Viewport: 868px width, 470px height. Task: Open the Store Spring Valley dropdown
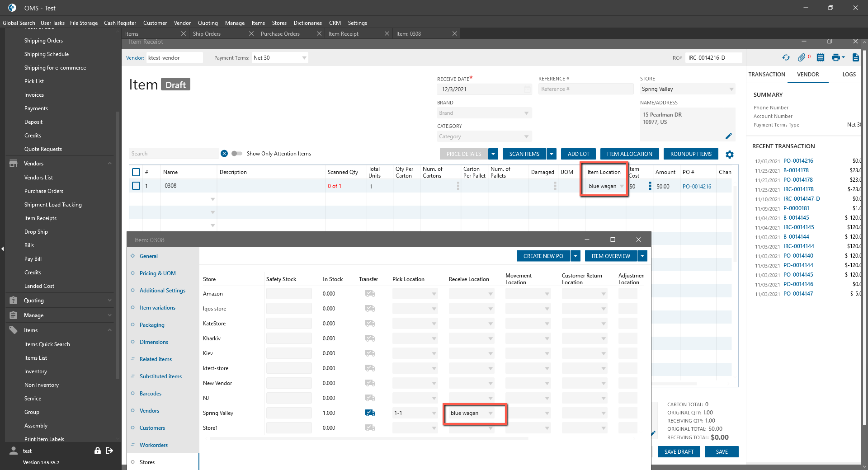731,89
